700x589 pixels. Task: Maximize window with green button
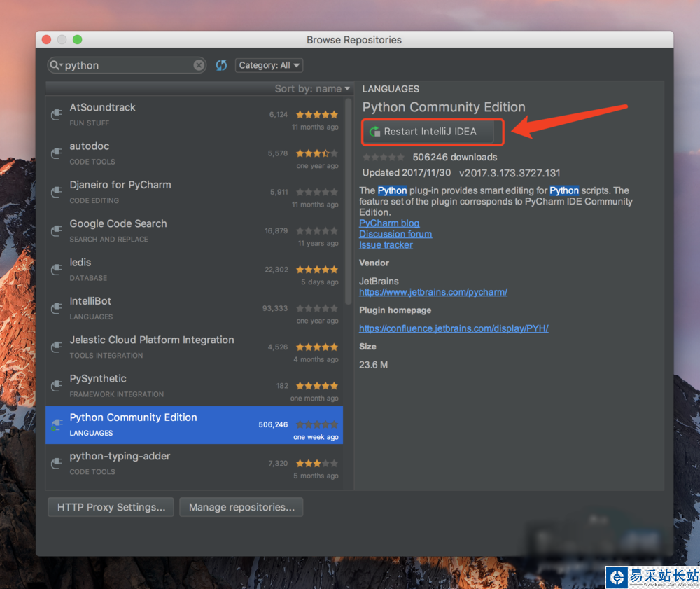[x=78, y=40]
